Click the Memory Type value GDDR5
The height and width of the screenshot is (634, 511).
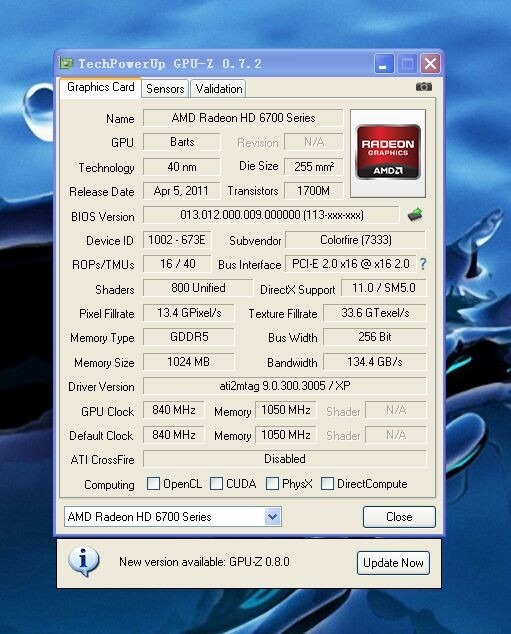tap(189, 337)
